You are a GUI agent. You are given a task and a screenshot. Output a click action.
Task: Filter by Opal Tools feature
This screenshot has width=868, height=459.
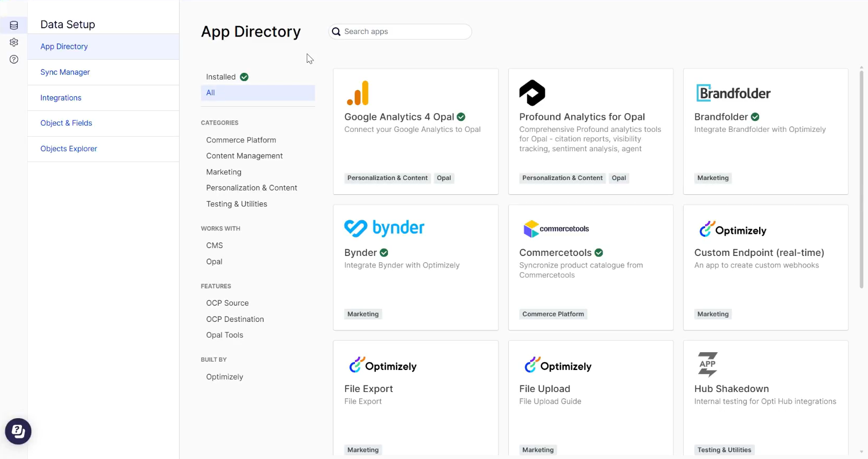pos(225,335)
